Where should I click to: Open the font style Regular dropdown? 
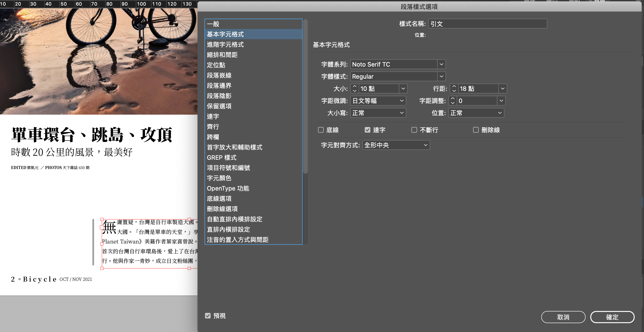[442, 77]
